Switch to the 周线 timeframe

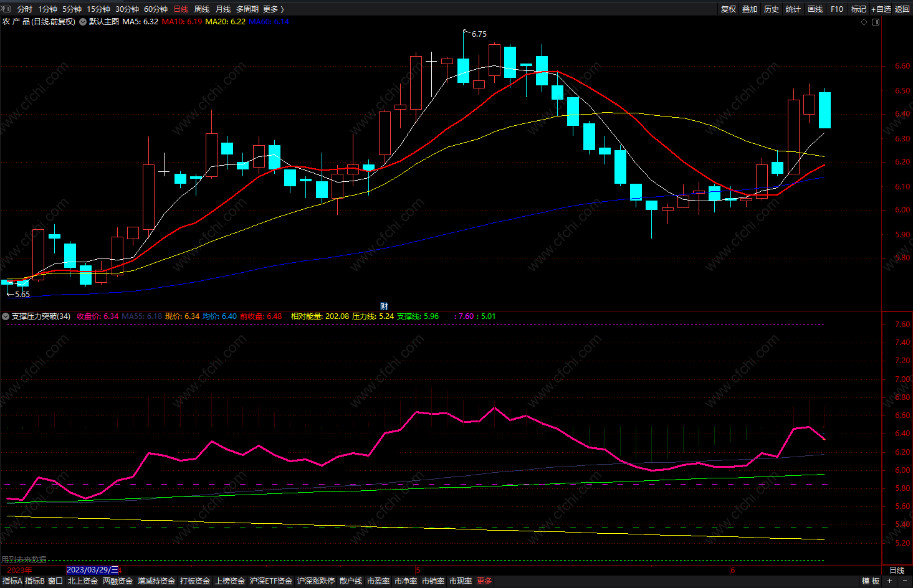[x=202, y=9]
